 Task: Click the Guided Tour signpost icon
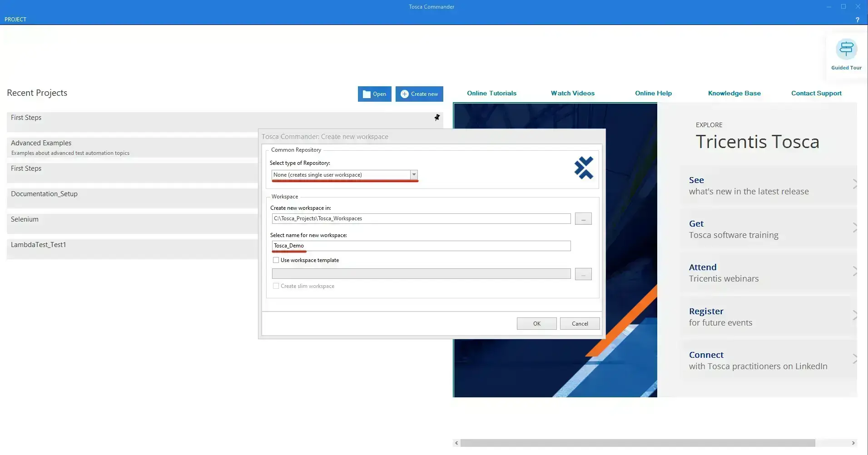(x=846, y=49)
